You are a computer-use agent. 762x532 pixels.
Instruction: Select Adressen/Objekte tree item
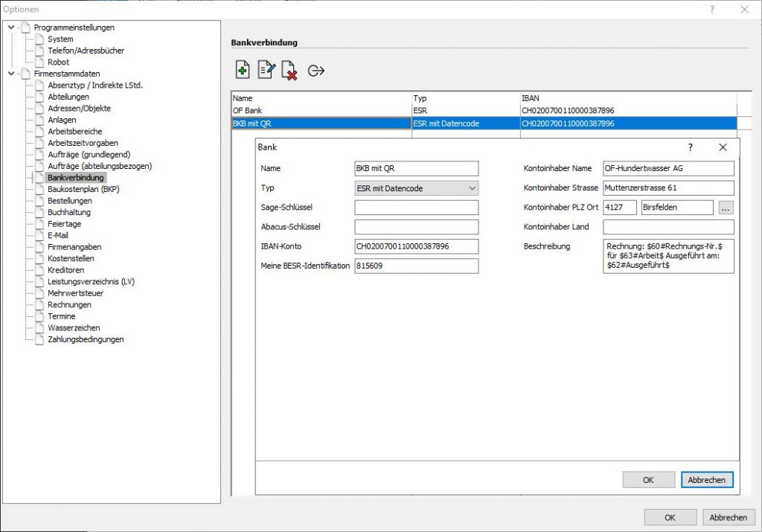tap(79, 109)
